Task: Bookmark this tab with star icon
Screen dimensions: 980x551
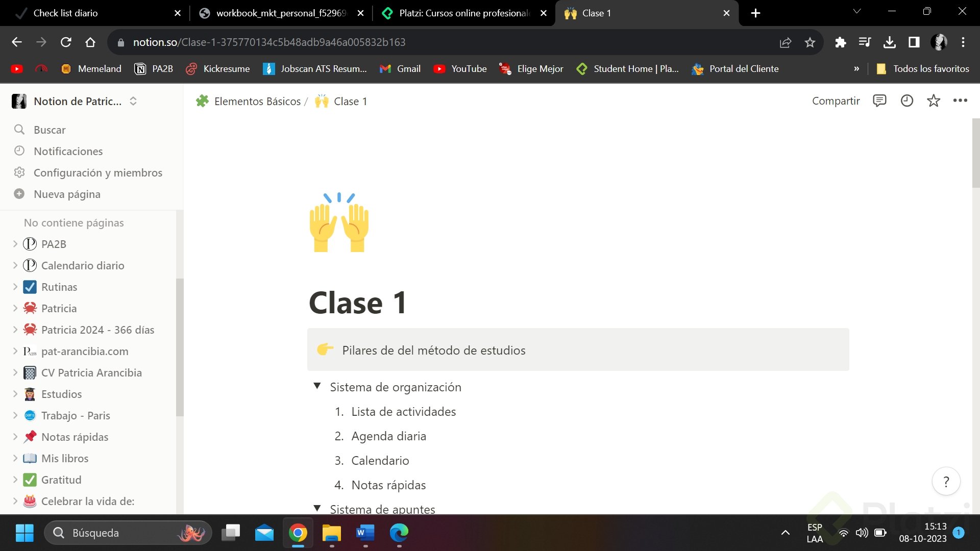Action: [x=810, y=42]
